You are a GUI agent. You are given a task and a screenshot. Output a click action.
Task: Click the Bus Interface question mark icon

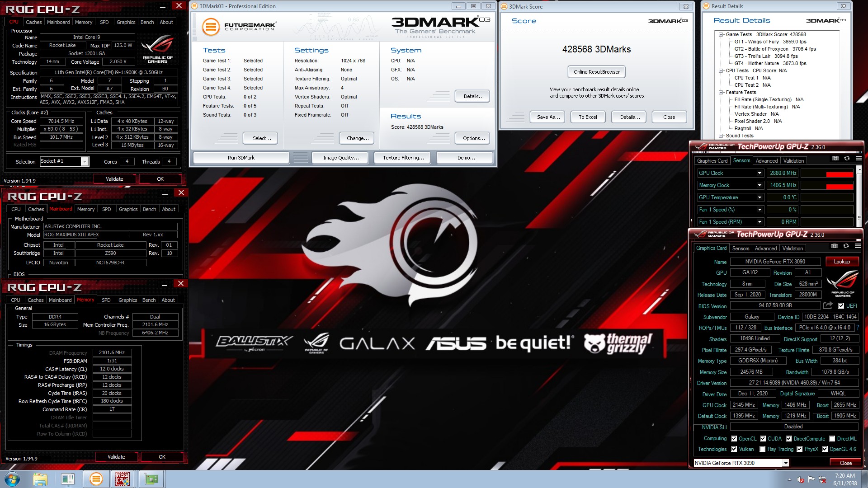pyautogui.click(x=858, y=328)
